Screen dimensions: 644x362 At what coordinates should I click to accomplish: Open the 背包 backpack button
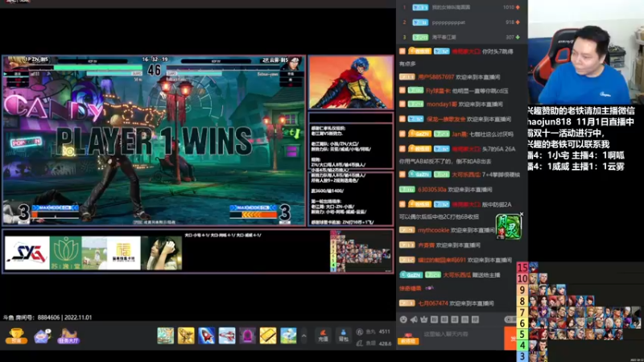pyautogui.click(x=344, y=335)
